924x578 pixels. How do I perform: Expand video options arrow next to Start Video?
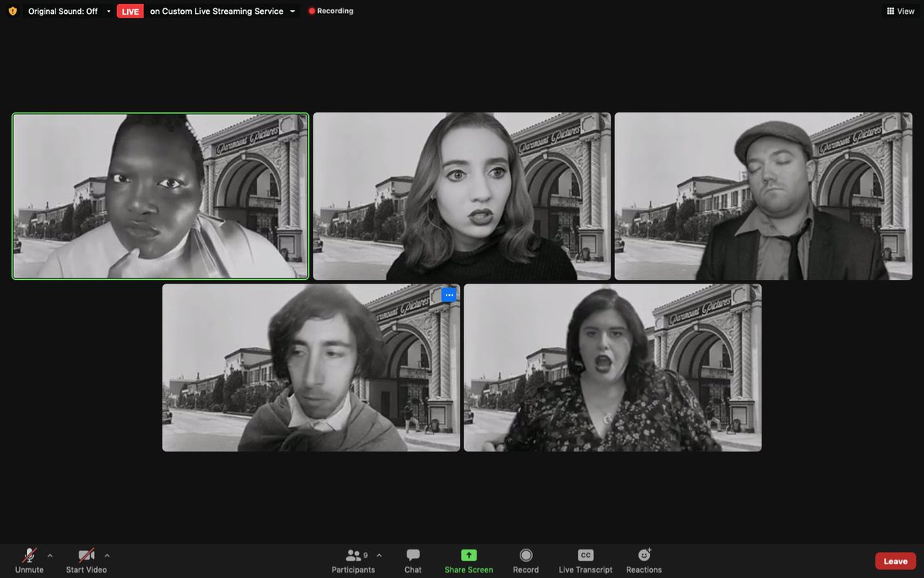[107, 555]
